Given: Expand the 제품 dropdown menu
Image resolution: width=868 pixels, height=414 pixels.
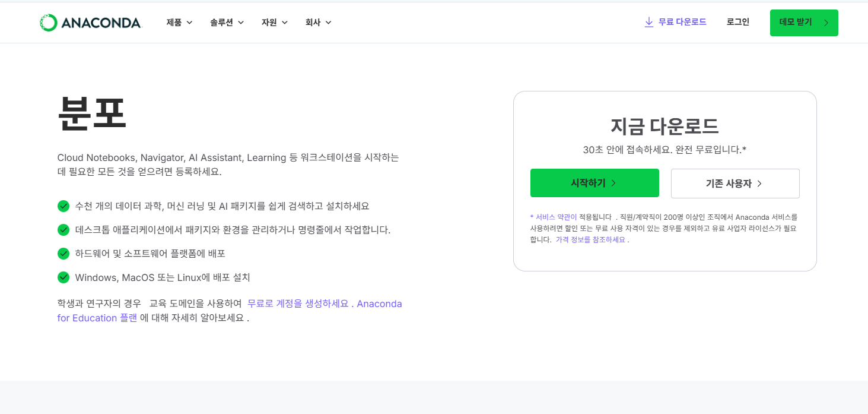Looking at the screenshot, I should (179, 23).
